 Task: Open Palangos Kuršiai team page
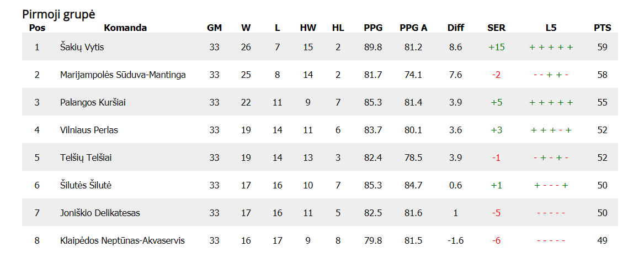click(93, 102)
